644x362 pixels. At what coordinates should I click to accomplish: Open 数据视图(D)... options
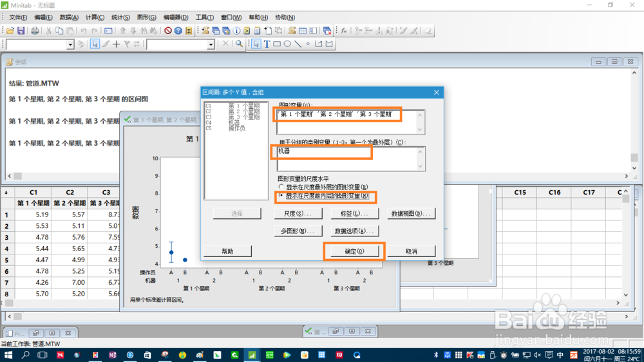pyautogui.click(x=411, y=214)
